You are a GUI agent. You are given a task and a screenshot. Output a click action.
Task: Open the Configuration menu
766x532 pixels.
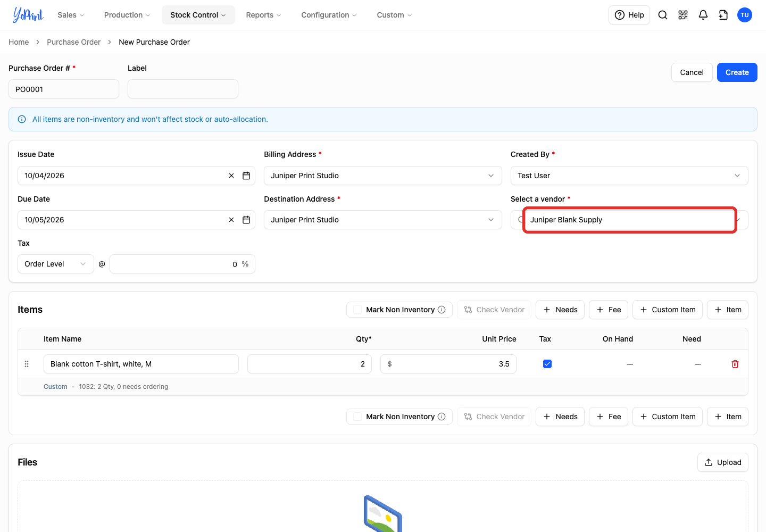(x=329, y=15)
